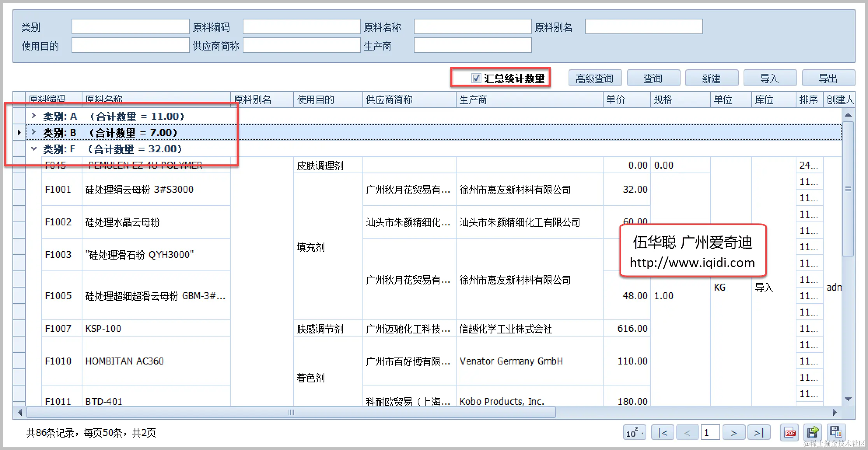Collapse the 类别: F group row
This screenshot has width=868, height=450.
pyautogui.click(x=34, y=148)
